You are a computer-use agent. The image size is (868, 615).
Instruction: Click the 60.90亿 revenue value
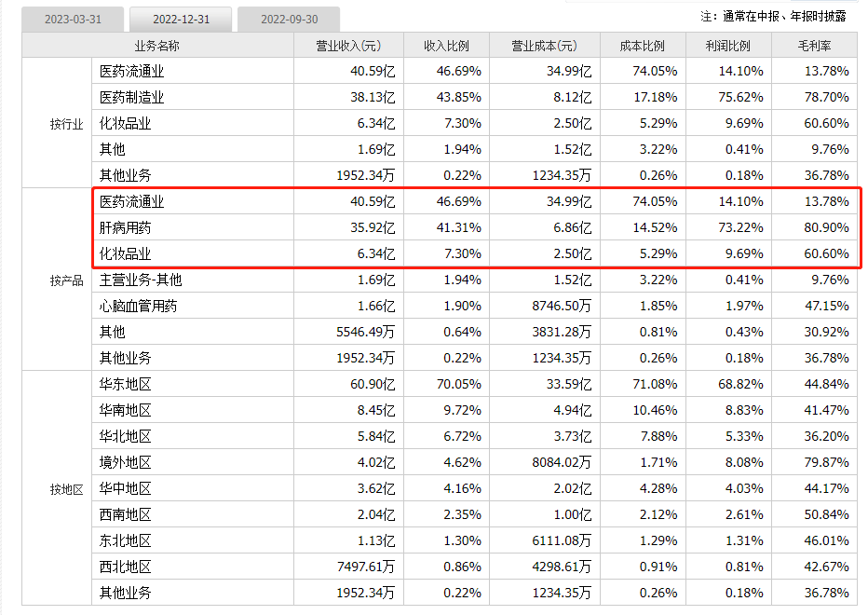tap(373, 384)
